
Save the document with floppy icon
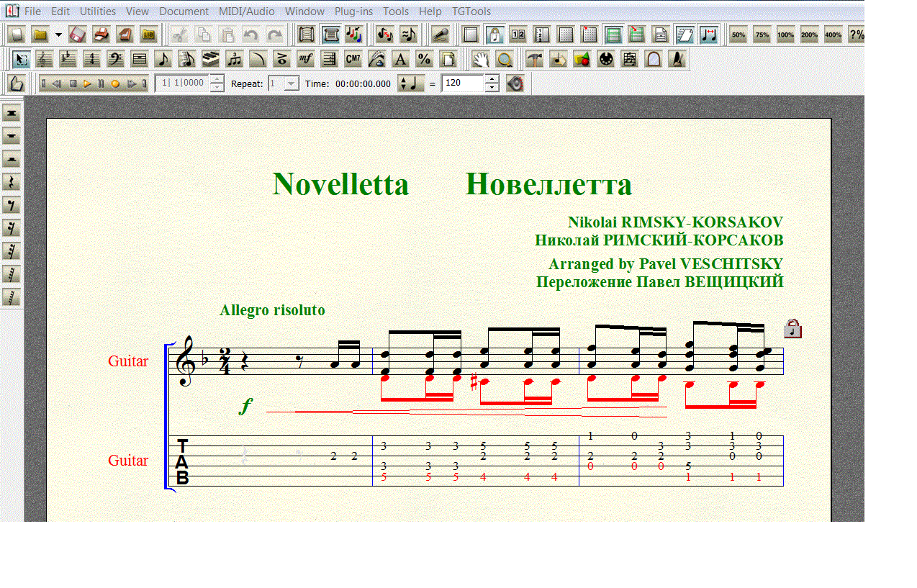tap(76, 35)
